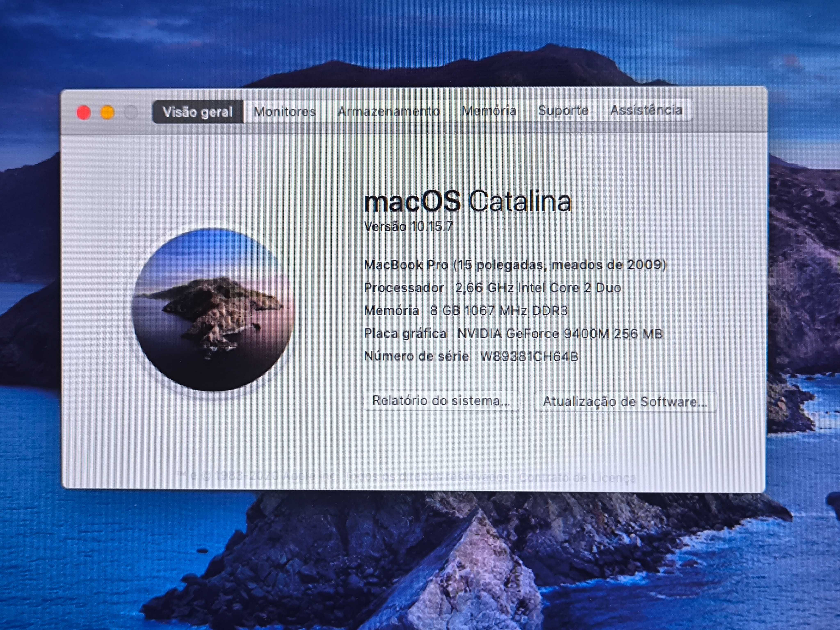Click the macOS Catalina title
This screenshot has width=840, height=630.
click(467, 201)
